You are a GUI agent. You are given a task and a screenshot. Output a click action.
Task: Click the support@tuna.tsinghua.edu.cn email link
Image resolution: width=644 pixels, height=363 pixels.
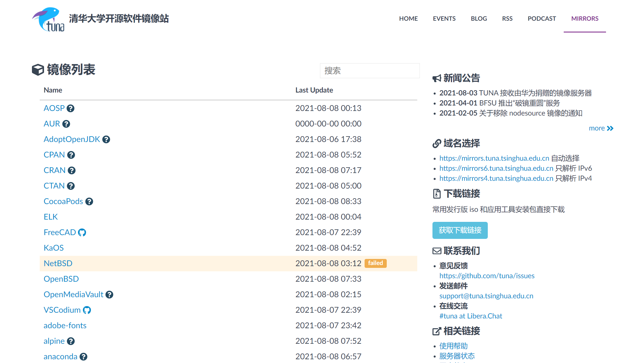pos(486,296)
